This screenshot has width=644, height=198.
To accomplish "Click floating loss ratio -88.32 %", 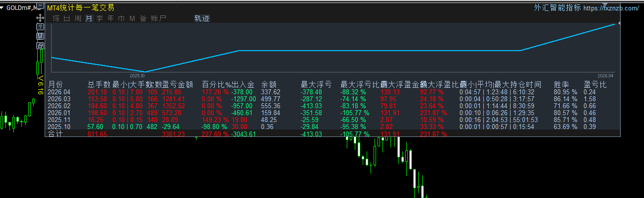I will pos(353,92).
